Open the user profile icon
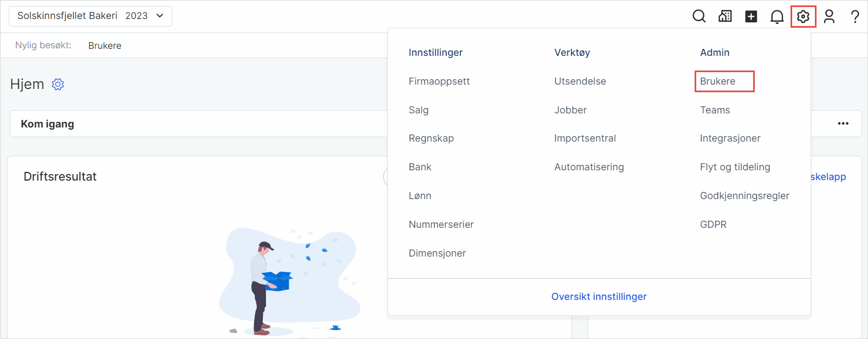This screenshot has width=868, height=339. pyautogui.click(x=829, y=17)
